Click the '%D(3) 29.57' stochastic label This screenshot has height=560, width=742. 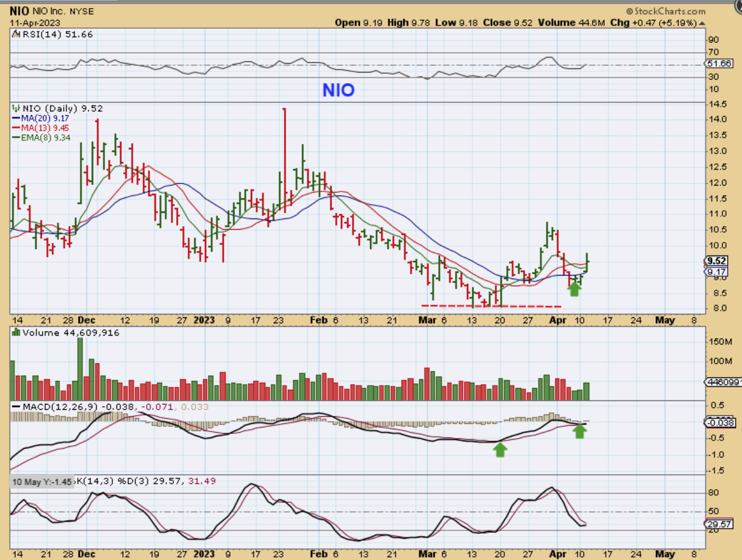click(x=150, y=481)
